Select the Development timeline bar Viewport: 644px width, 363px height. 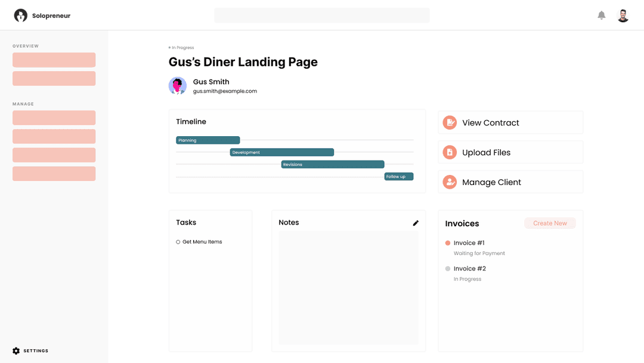tap(281, 152)
